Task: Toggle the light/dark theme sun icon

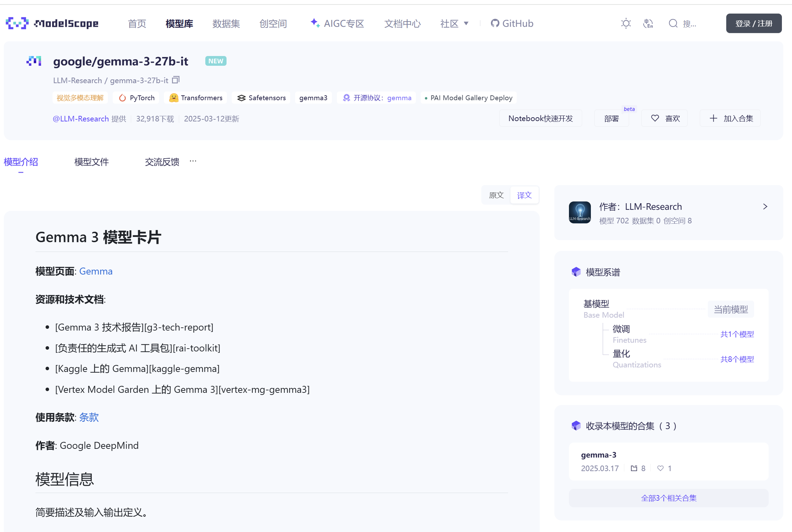Action: click(x=626, y=23)
